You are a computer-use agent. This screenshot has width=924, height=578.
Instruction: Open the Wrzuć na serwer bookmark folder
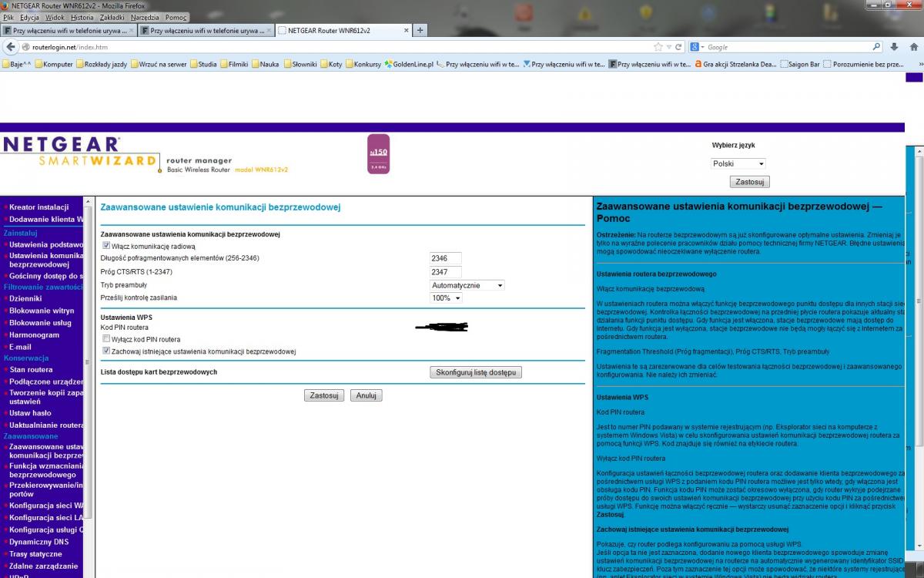(159, 64)
